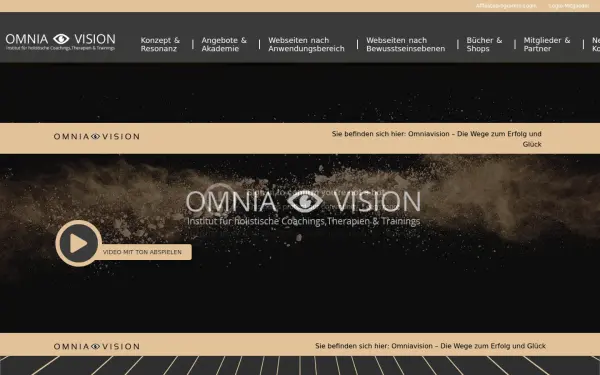Click the small Omniavision logo in lower breadcrumb bar
This screenshot has width=600, height=375.
96,347
